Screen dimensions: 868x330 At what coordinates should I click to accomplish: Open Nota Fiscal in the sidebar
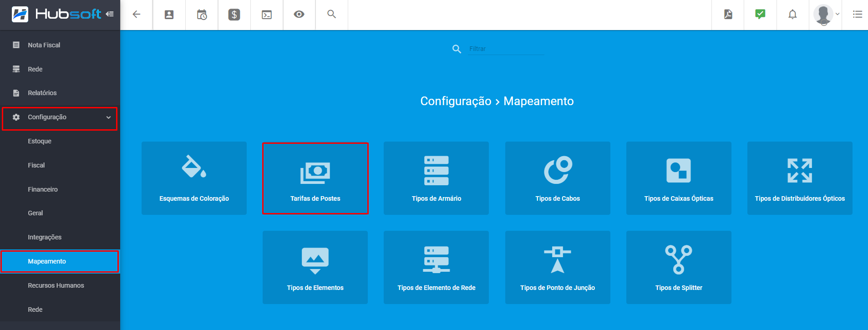tap(60, 45)
